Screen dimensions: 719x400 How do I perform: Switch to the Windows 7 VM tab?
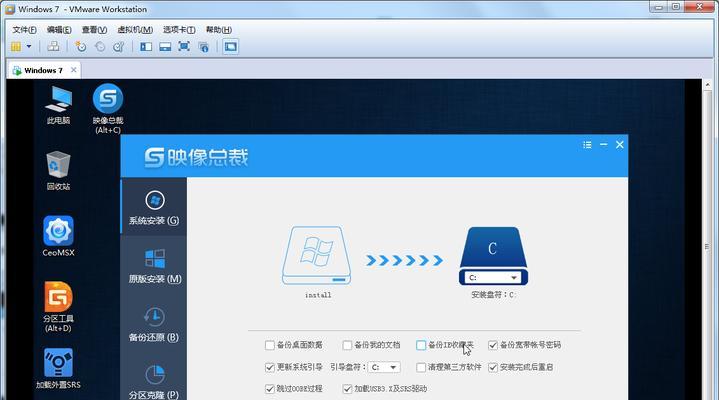pyautogui.click(x=44, y=71)
